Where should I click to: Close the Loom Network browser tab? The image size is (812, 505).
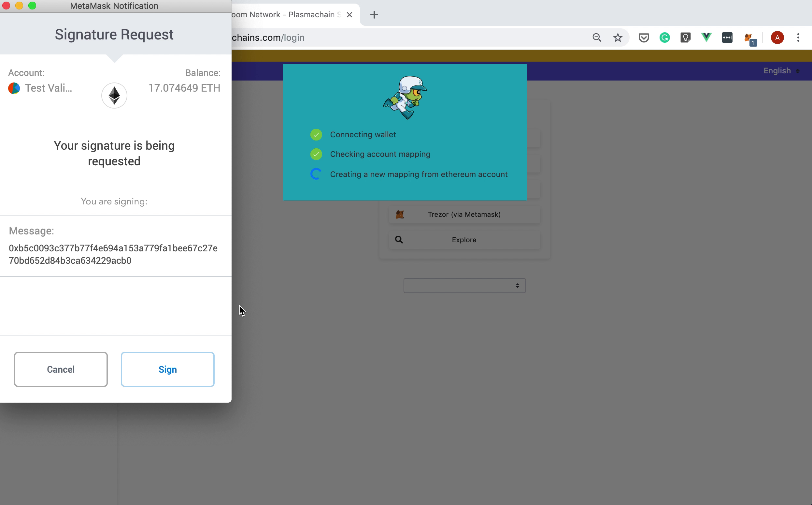pyautogui.click(x=349, y=15)
